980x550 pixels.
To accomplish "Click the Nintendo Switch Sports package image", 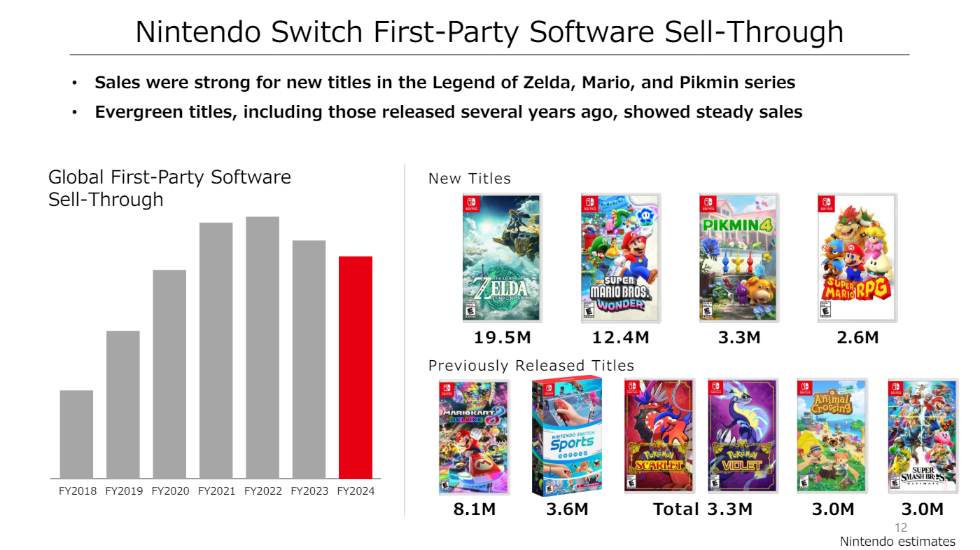I will pos(566,436).
